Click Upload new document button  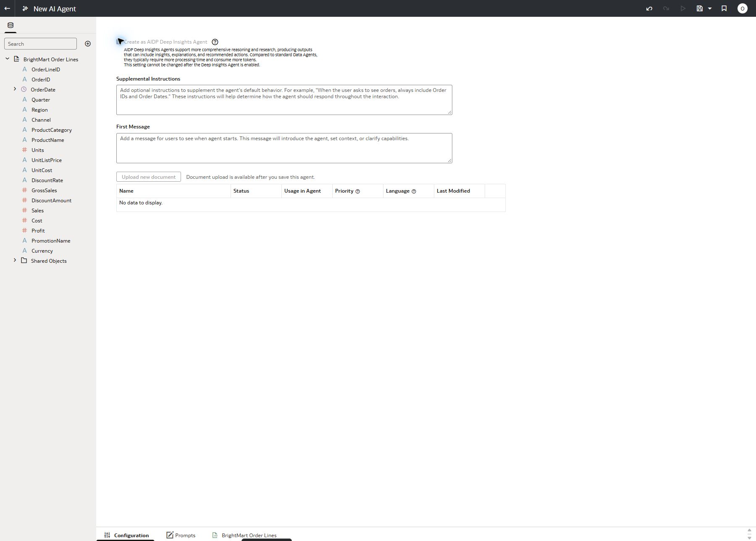(x=149, y=177)
